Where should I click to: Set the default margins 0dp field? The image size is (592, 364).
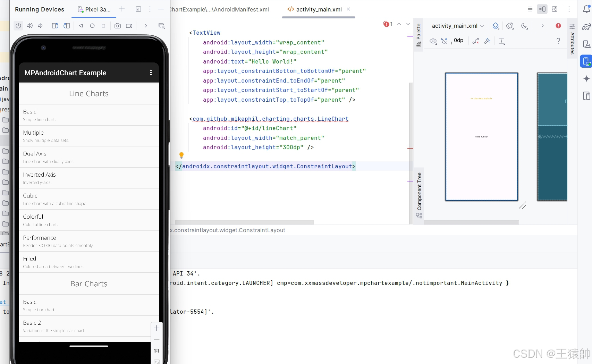pyautogui.click(x=458, y=41)
